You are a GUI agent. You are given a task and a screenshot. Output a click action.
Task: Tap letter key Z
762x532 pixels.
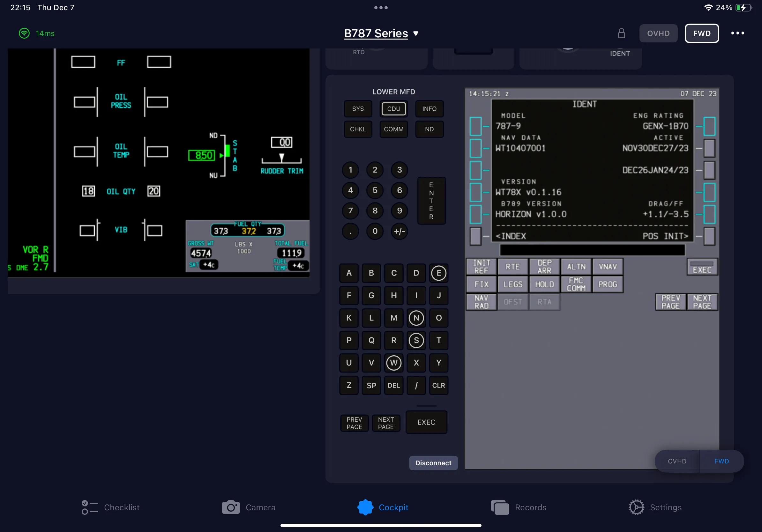(x=349, y=385)
